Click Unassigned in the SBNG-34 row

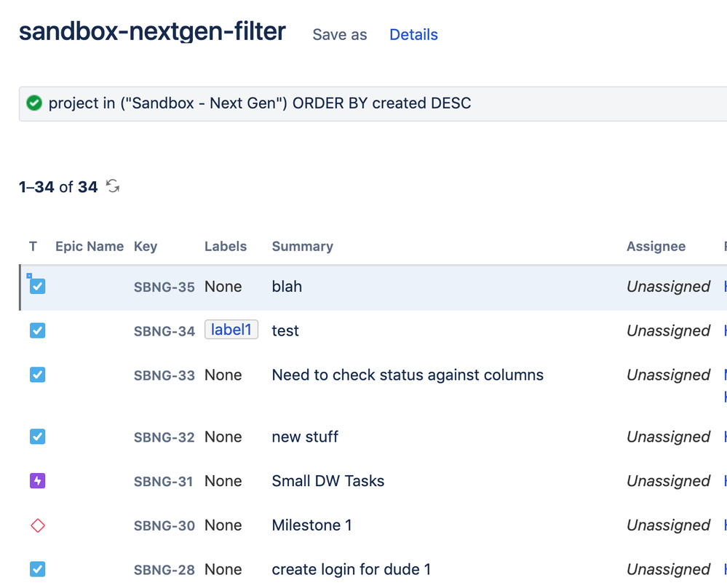(669, 330)
